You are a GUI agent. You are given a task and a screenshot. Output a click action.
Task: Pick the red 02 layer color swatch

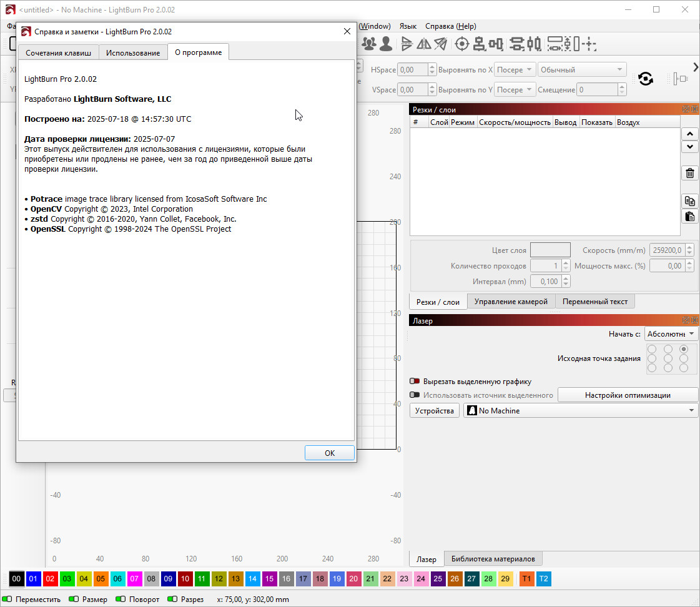click(x=51, y=579)
